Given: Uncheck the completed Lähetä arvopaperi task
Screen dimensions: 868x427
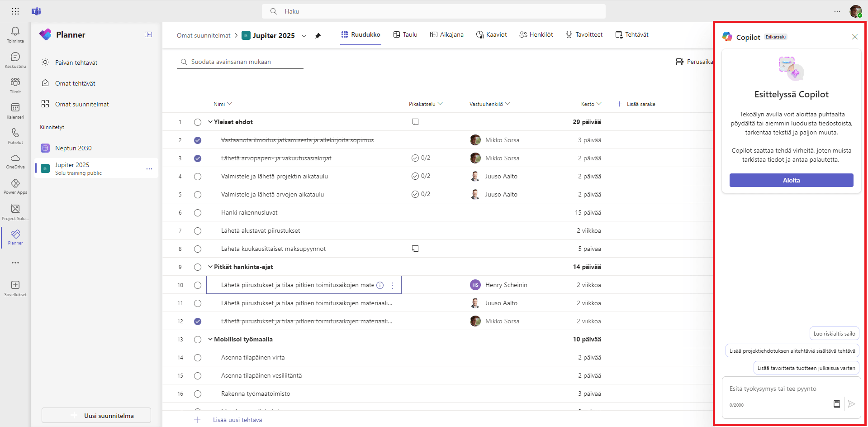Looking at the screenshot, I should pyautogui.click(x=198, y=158).
